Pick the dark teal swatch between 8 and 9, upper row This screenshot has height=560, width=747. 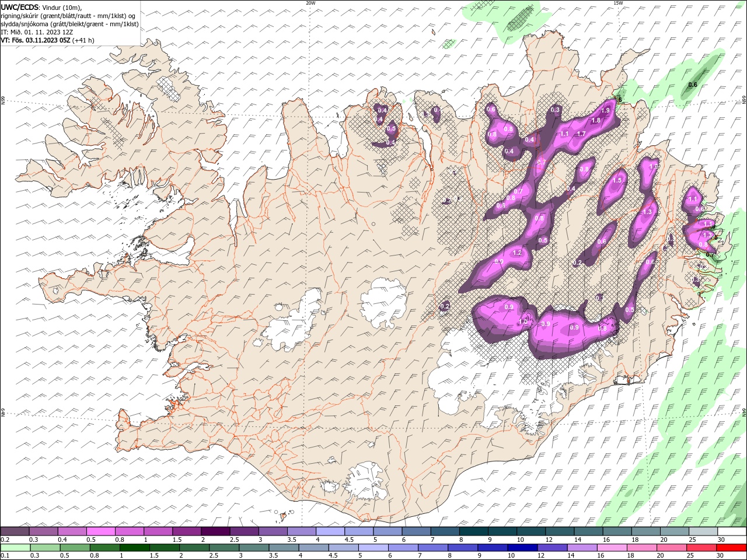tap(474, 531)
